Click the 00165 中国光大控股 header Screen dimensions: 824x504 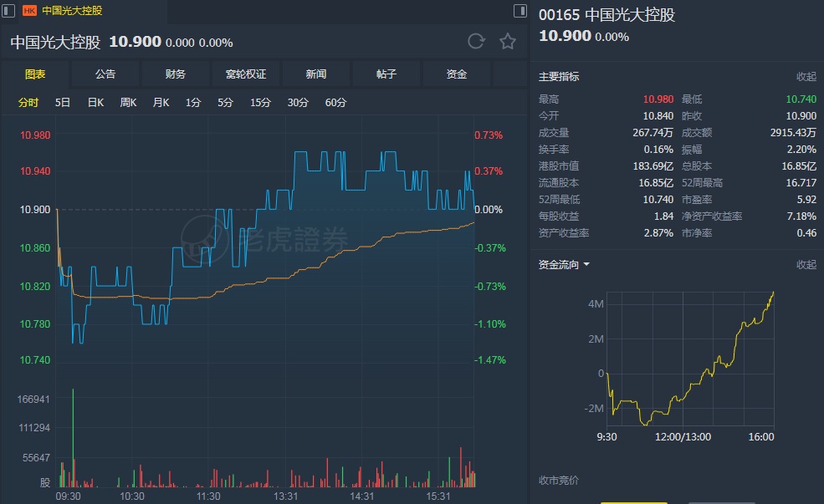point(607,15)
